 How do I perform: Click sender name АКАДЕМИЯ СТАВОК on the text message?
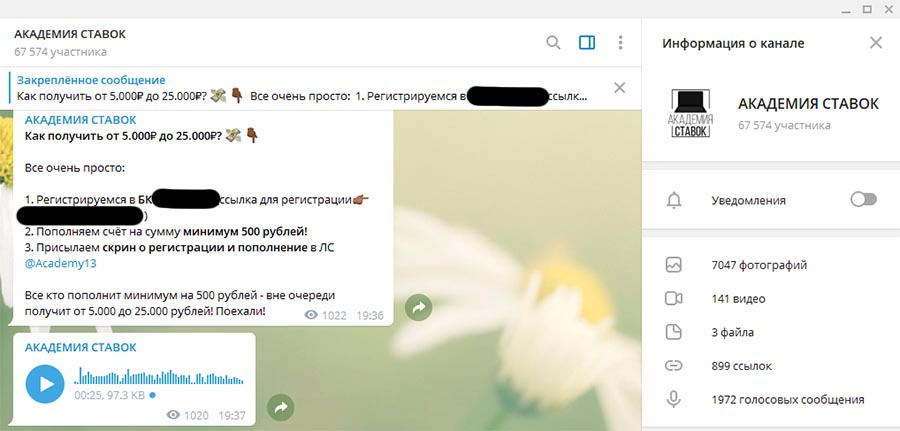(x=80, y=120)
